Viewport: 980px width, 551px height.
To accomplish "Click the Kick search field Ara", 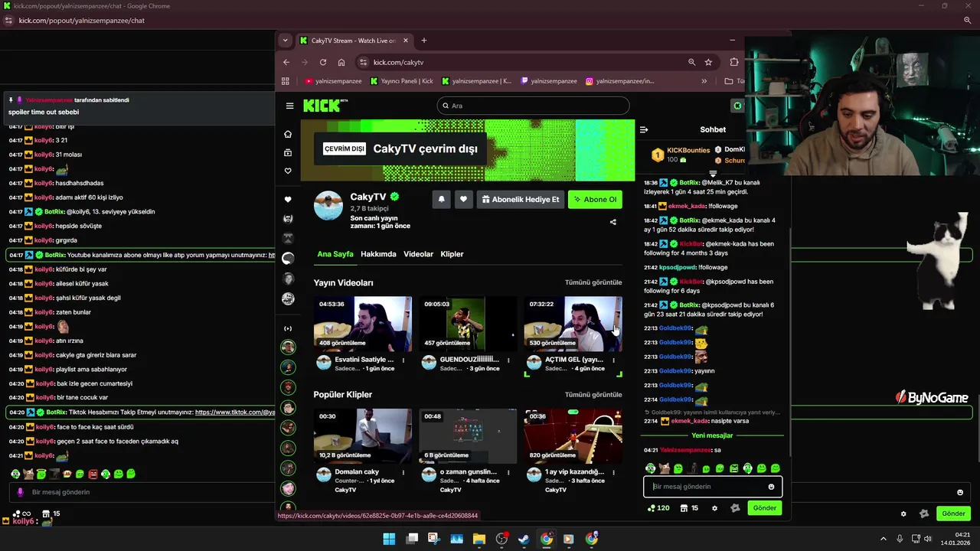I will click(533, 106).
